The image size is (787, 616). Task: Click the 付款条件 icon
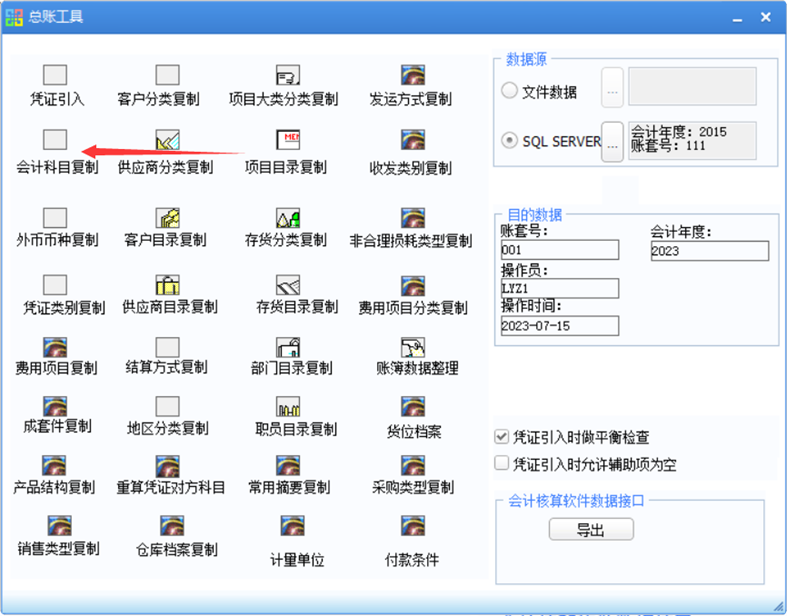coord(413,526)
